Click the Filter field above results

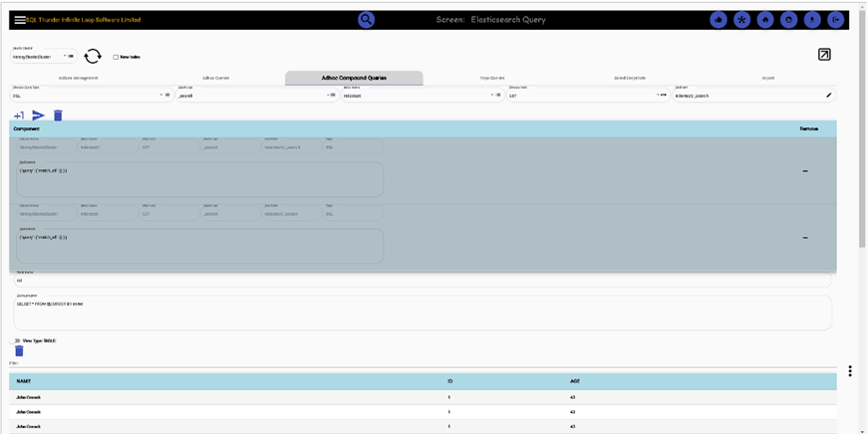[423, 363]
